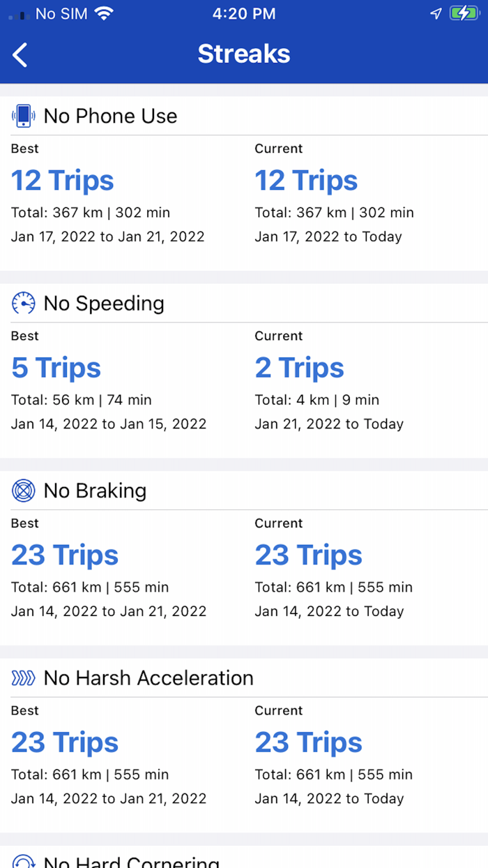Open the best No Phone Use 12 Trips link

point(62,180)
